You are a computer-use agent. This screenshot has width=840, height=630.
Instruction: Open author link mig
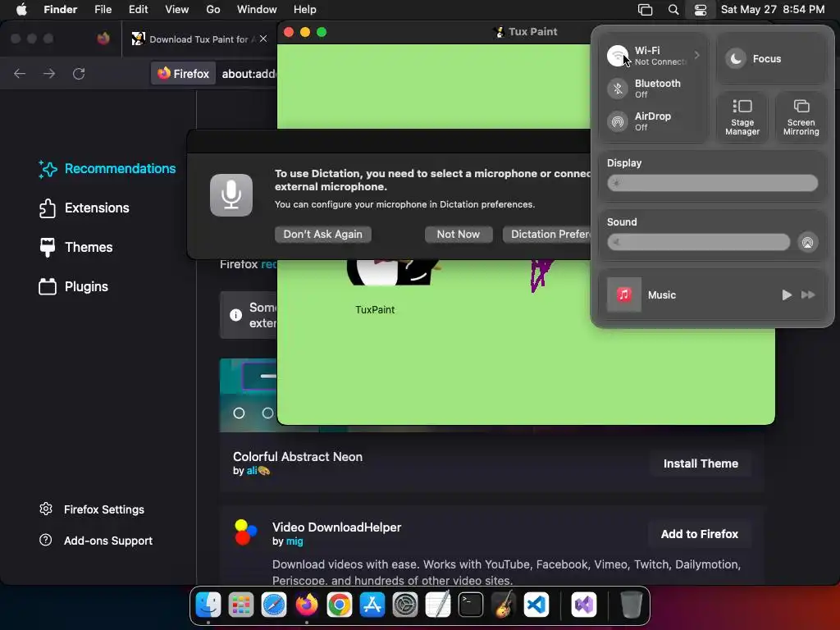click(294, 541)
